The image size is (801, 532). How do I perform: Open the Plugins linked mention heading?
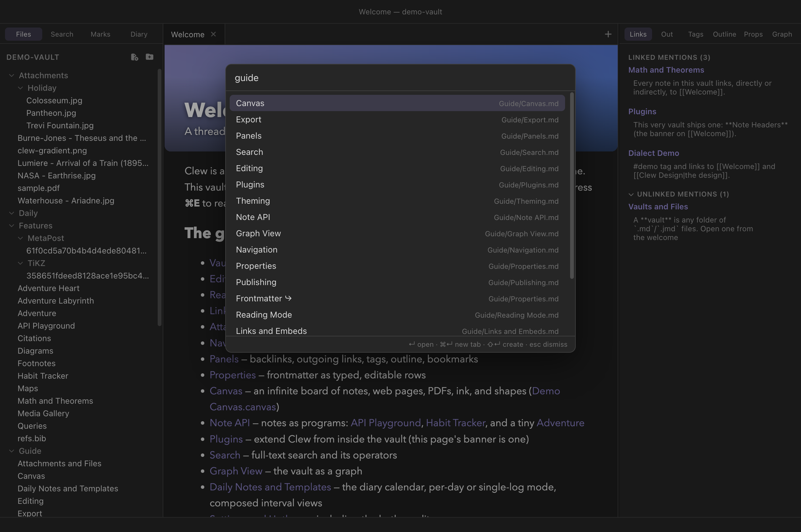coord(642,112)
